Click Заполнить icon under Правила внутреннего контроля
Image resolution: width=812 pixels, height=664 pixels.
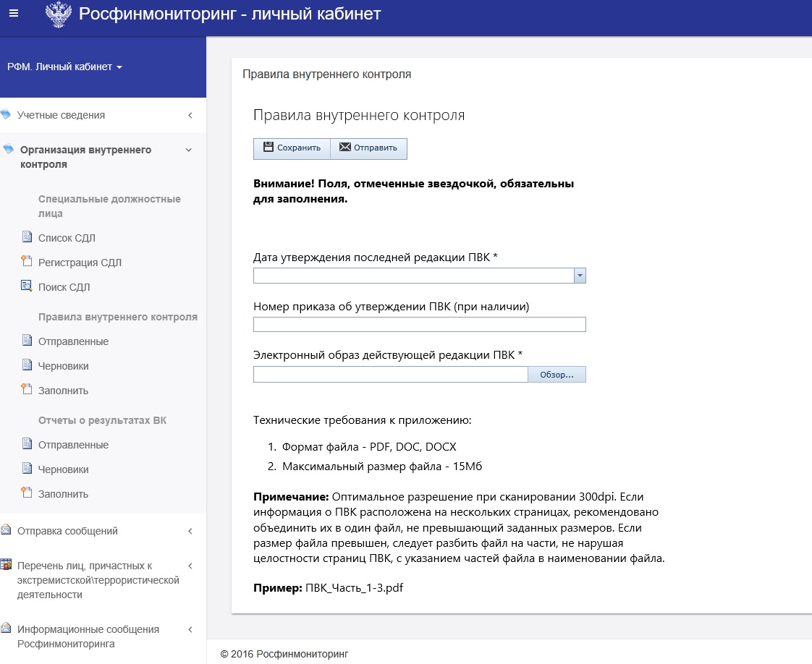point(26,388)
